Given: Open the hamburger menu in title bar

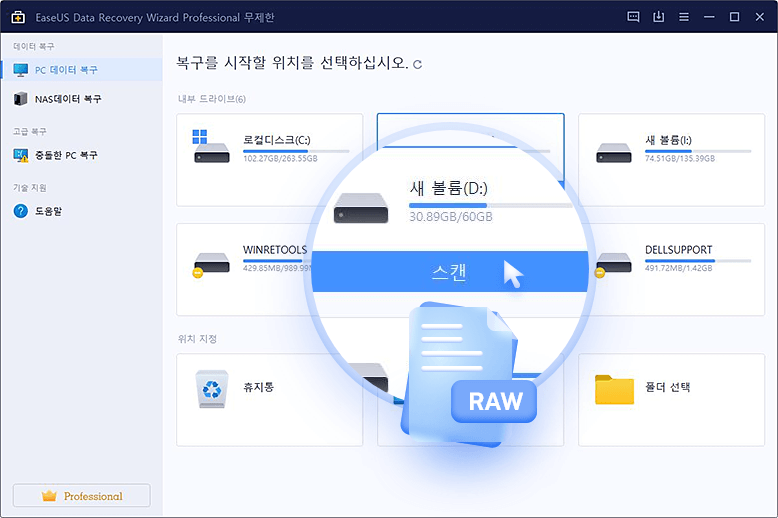Looking at the screenshot, I should [684, 17].
